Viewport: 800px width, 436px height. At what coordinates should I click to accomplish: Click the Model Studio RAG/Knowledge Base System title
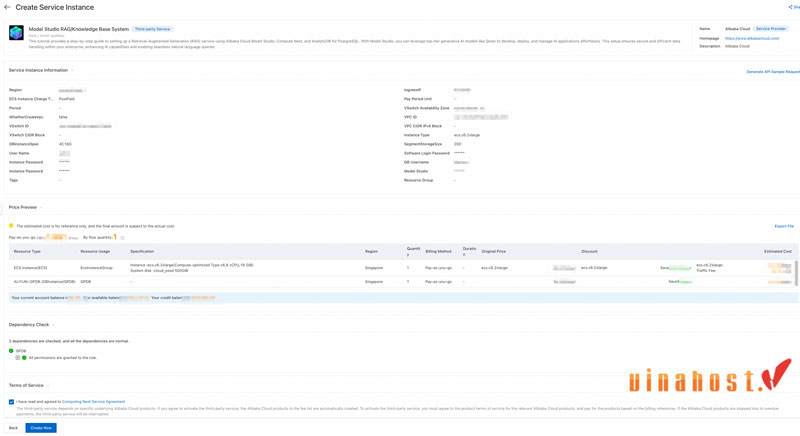click(79, 29)
